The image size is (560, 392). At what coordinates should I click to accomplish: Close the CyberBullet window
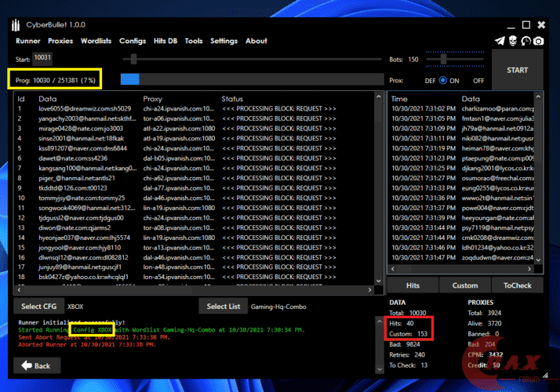click(x=541, y=25)
